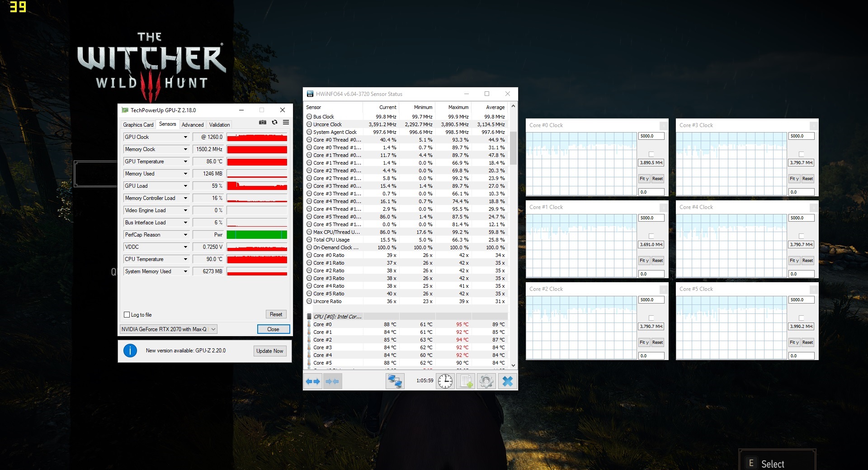This screenshot has height=470, width=868.
Task: Go to the Validation tab
Action: [x=220, y=125]
